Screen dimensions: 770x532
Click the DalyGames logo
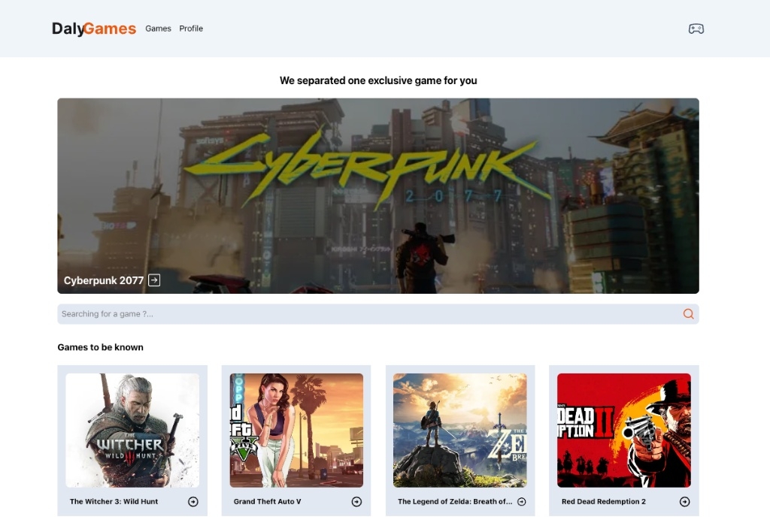94,29
